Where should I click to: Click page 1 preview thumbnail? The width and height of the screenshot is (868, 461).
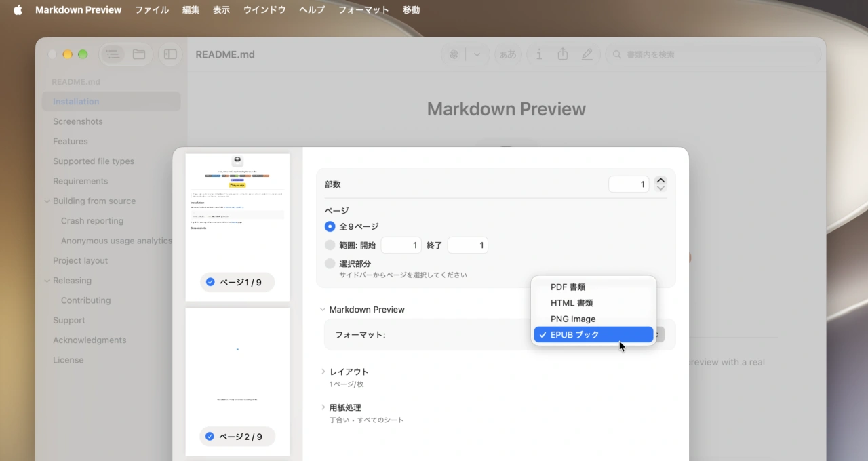(237, 227)
